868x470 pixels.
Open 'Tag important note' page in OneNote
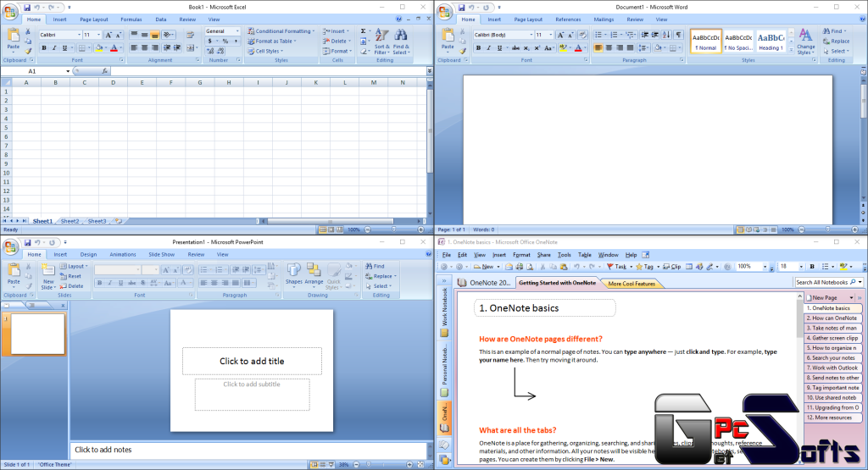click(x=832, y=388)
